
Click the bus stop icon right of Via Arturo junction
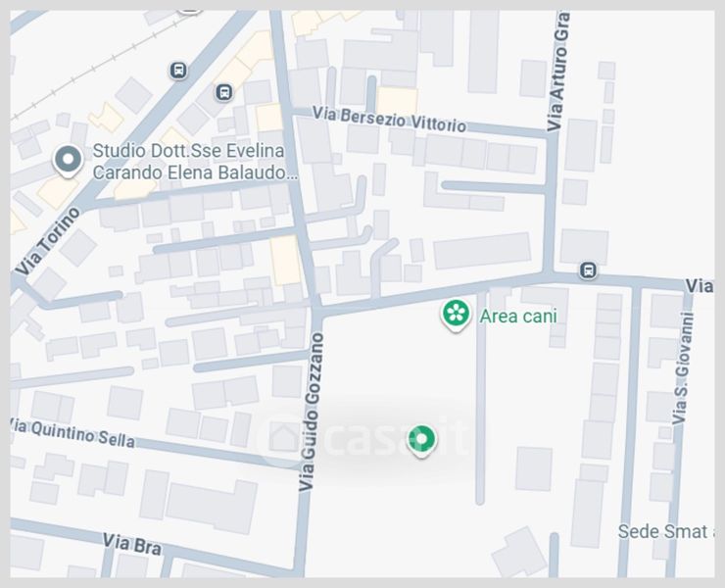tap(588, 269)
